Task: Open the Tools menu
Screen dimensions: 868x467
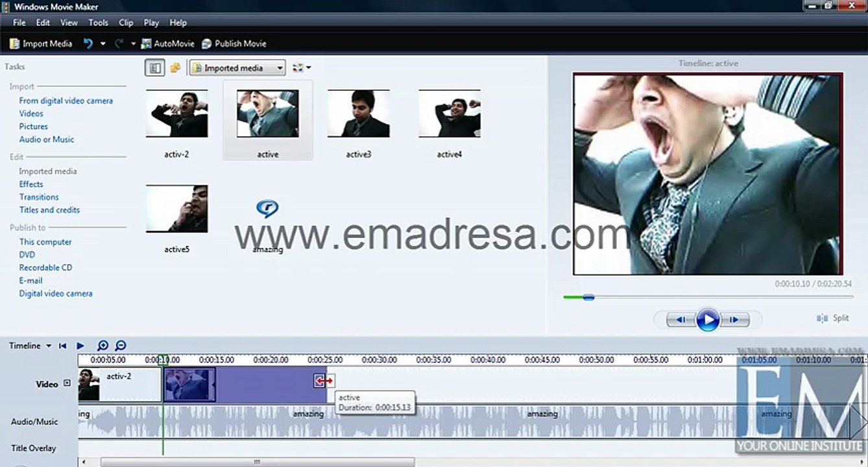Action: click(98, 22)
